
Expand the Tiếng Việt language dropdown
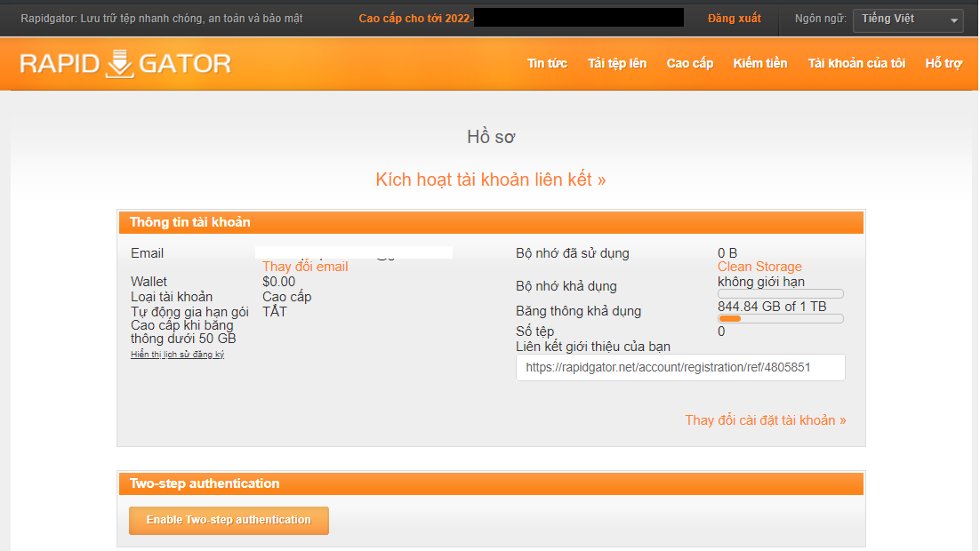pos(907,20)
